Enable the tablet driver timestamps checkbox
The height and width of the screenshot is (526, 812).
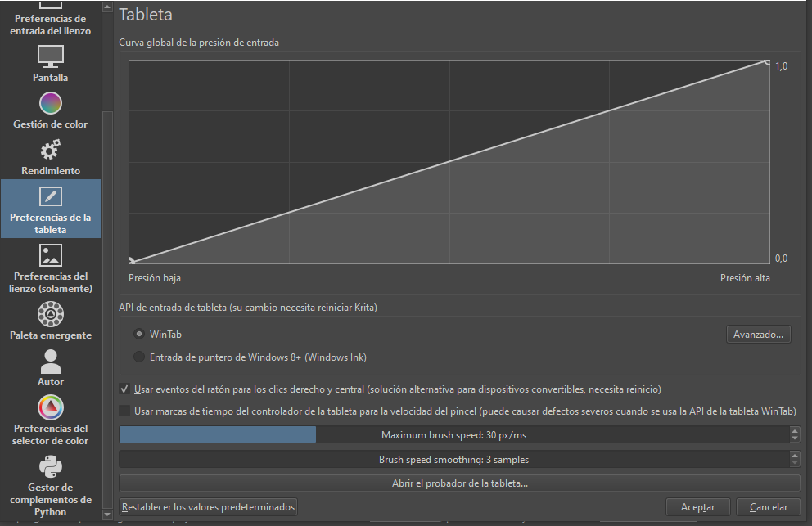[124, 411]
